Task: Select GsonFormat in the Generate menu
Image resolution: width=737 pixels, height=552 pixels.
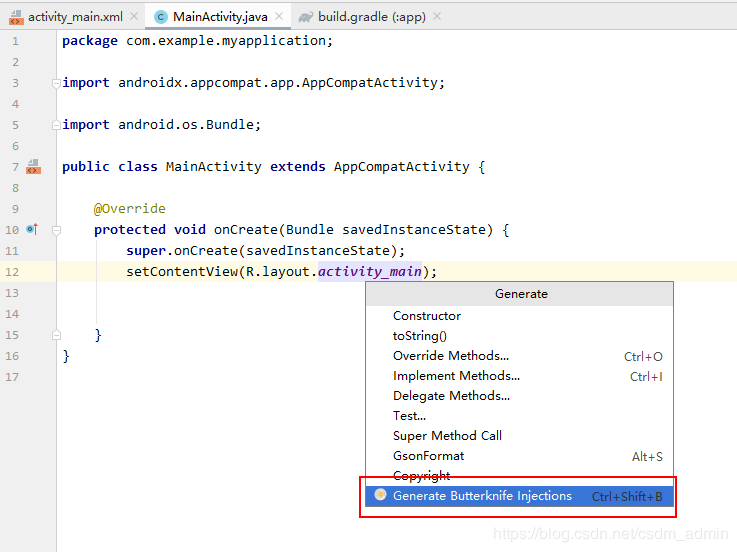Action: [519, 456]
